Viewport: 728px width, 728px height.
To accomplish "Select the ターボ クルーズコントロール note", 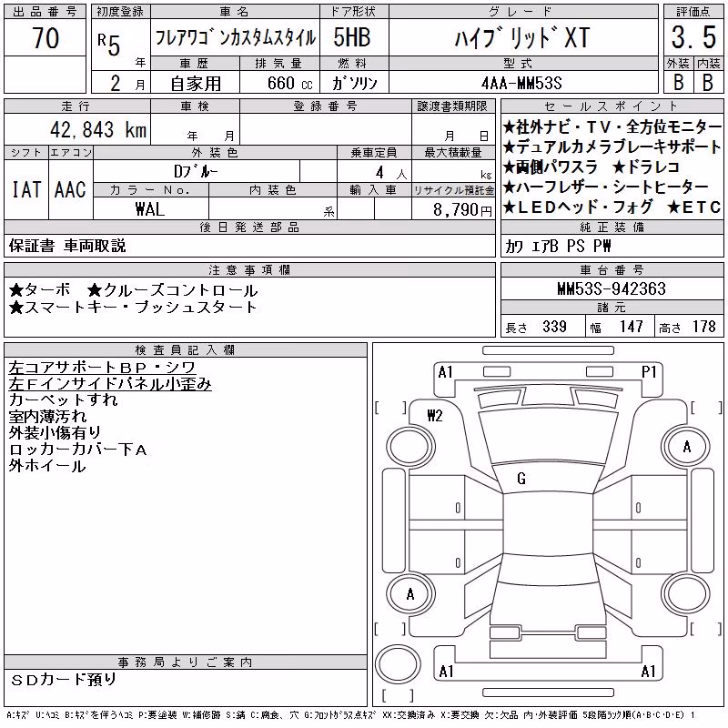I will coord(133,290).
